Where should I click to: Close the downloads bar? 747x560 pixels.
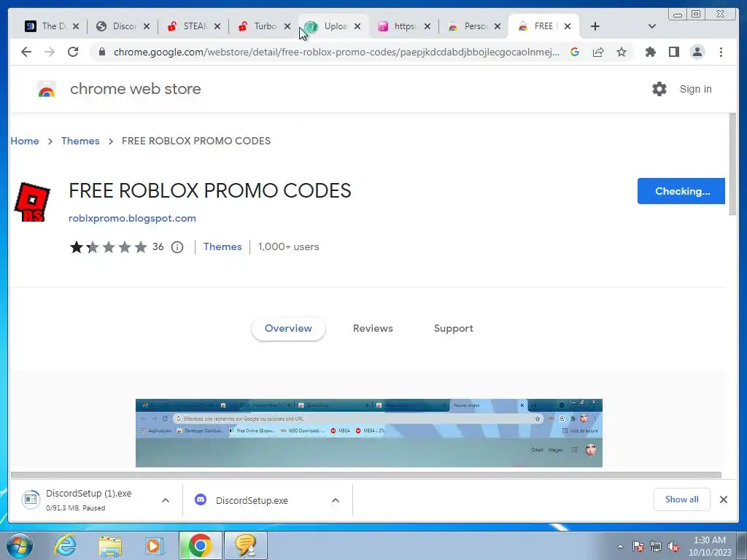click(723, 499)
